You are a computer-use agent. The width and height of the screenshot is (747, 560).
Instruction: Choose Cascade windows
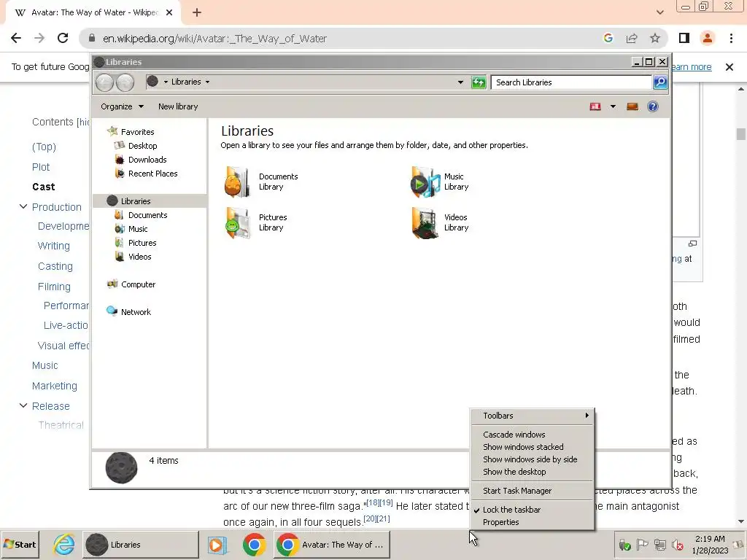533,435
